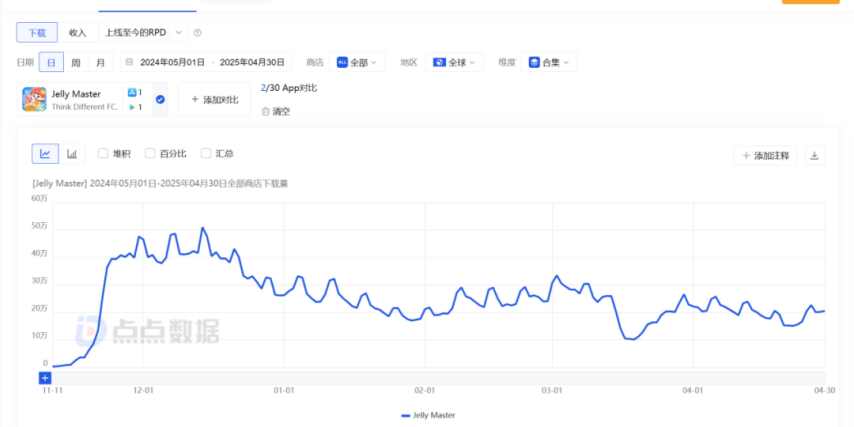Open the 维度 合集 dropdown
This screenshot has height=427, width=854.
click(x=549, y=62)
